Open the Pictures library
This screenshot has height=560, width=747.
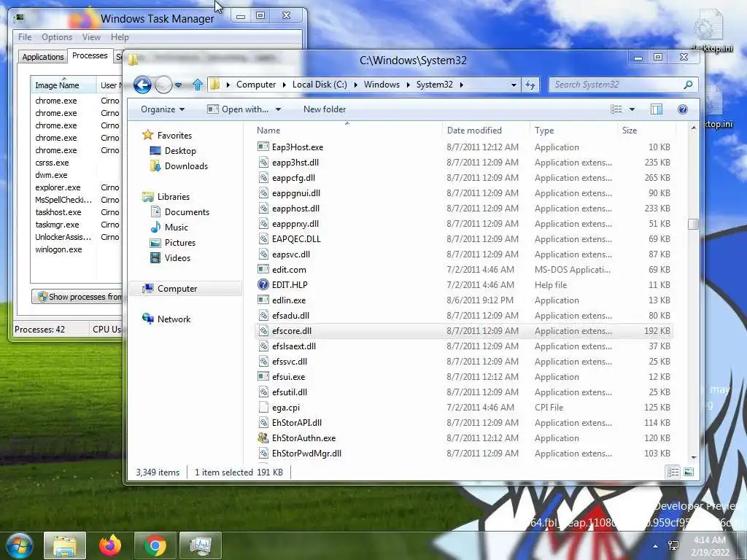point(179,242)
